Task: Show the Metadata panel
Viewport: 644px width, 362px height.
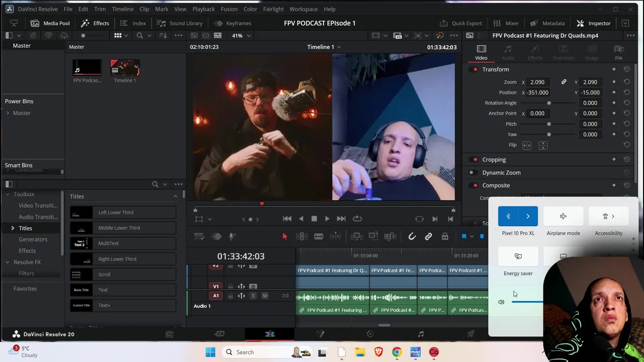Action: click(x=548, y=23)
